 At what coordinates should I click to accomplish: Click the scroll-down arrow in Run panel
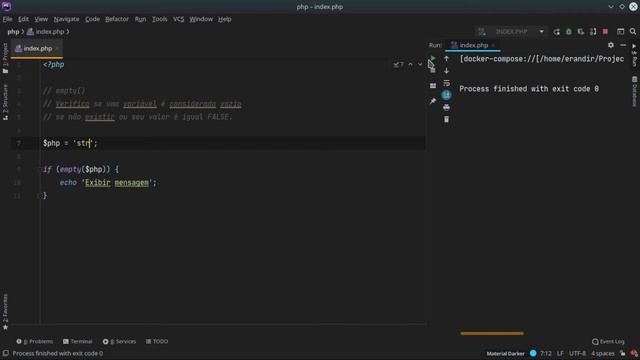[x=446, y=71]
